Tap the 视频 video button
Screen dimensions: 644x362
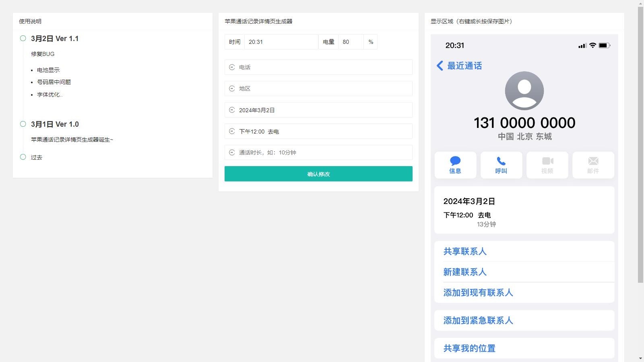click(547, 165)
